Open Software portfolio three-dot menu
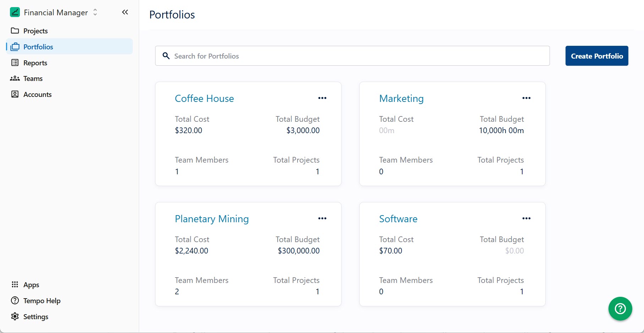 526,219
